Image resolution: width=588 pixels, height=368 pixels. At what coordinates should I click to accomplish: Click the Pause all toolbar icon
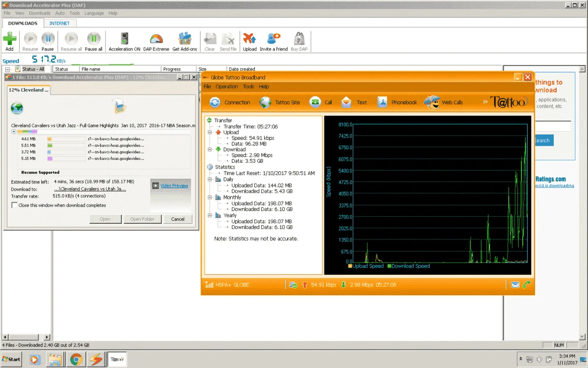(94, 39)
